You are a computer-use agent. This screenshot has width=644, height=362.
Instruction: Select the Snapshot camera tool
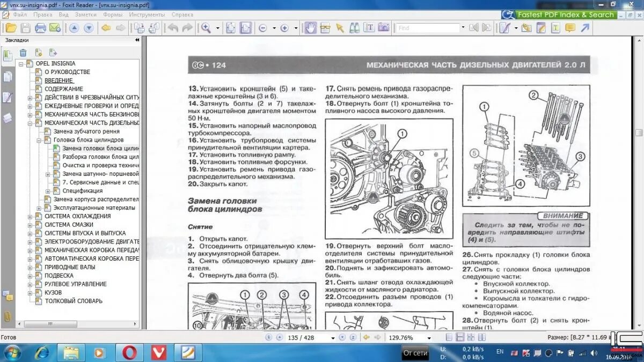click(383, 28)
